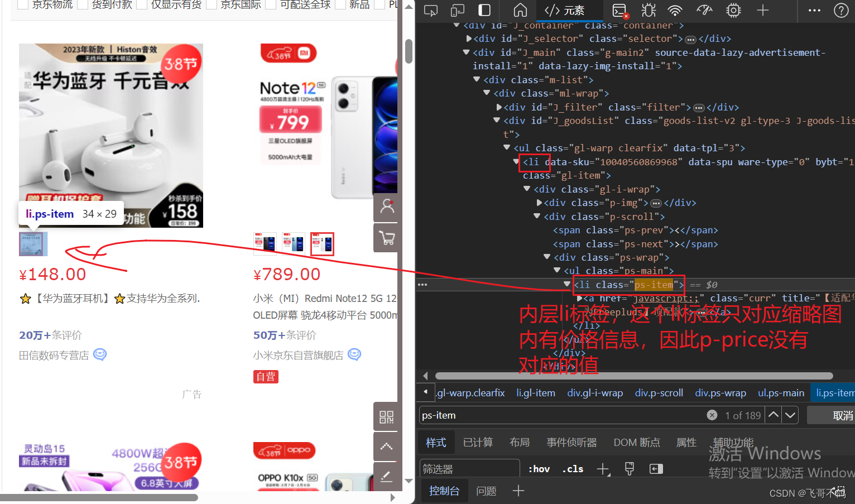Expand the collapsed J_selector ellipsis badge
This screenshot has width=855, height=504.
[690, 39]
